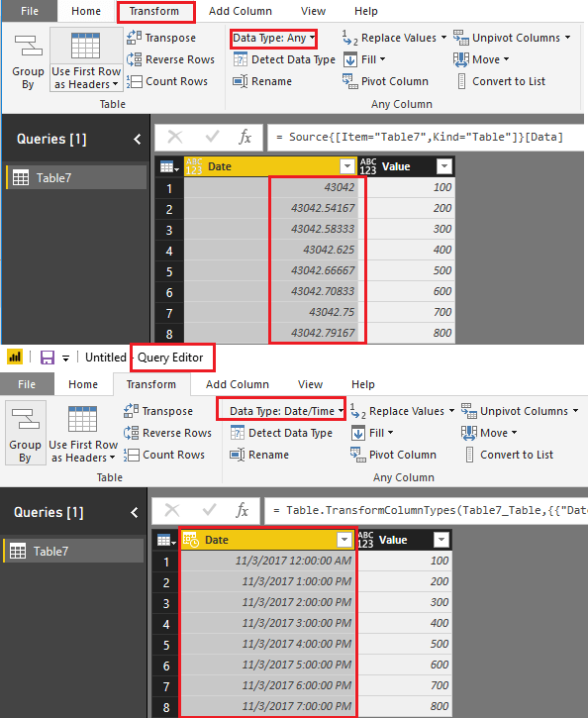
Task: Switch to upper View tab
Action: 314,11
